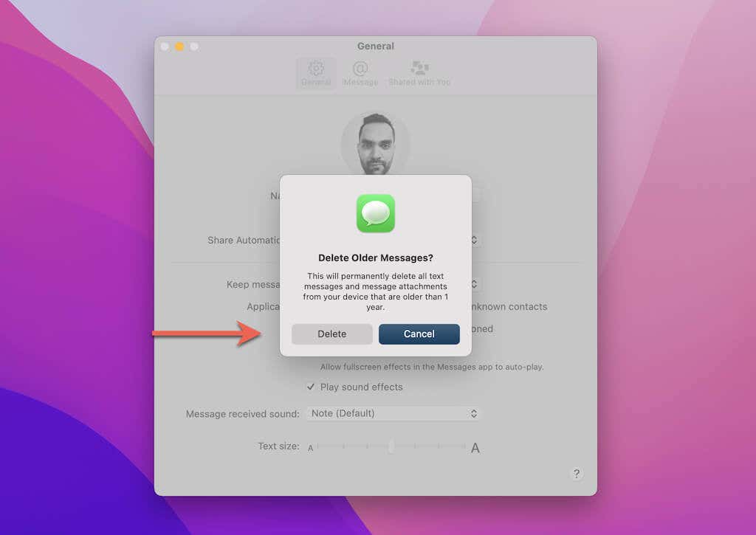Click "Delete Older Messages?" heading

point(376,258)
